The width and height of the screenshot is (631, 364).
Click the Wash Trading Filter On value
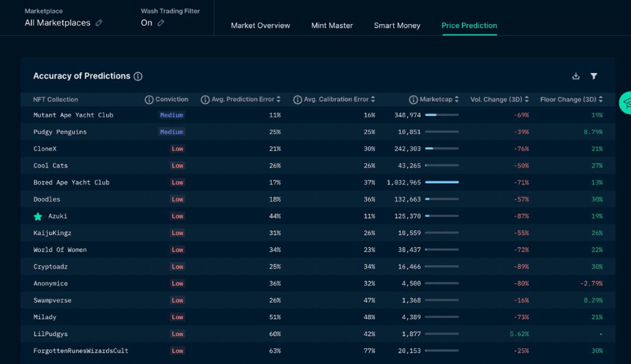(x=146, y=23)
